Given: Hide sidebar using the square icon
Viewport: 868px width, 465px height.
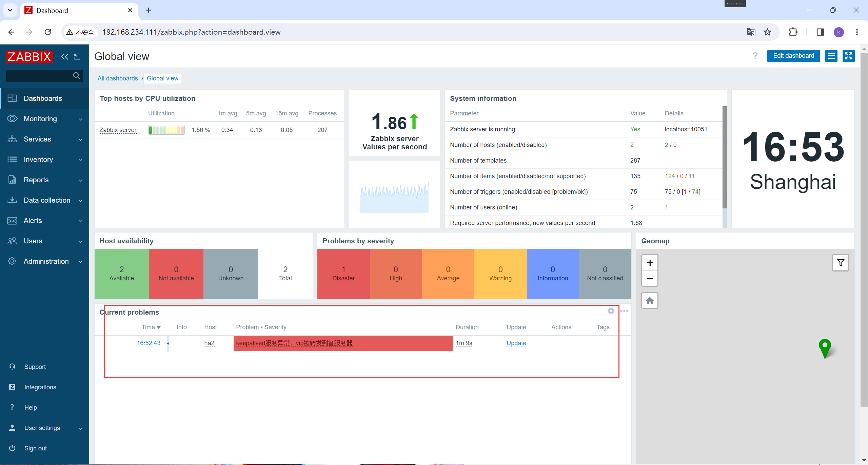Looking at the screenshot, I should (77, 57).
